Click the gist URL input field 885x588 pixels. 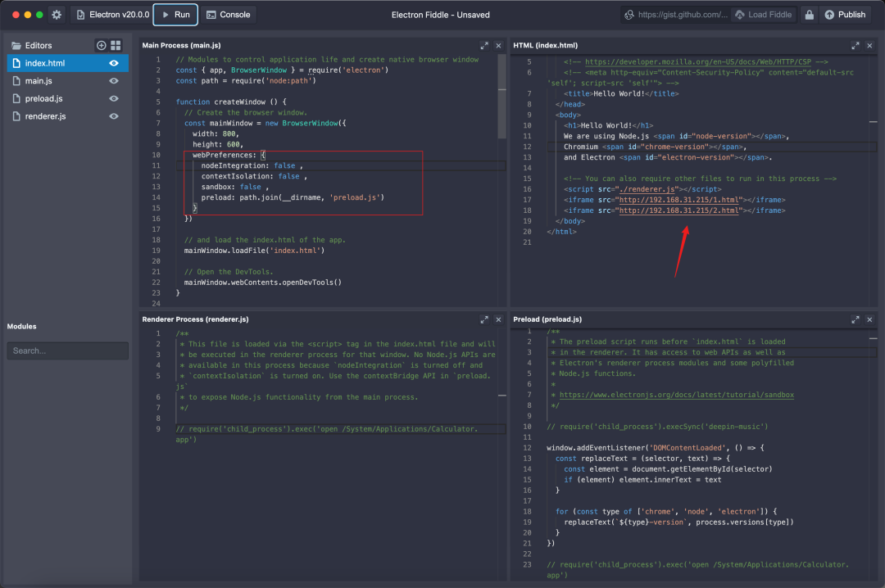[675, 15]
